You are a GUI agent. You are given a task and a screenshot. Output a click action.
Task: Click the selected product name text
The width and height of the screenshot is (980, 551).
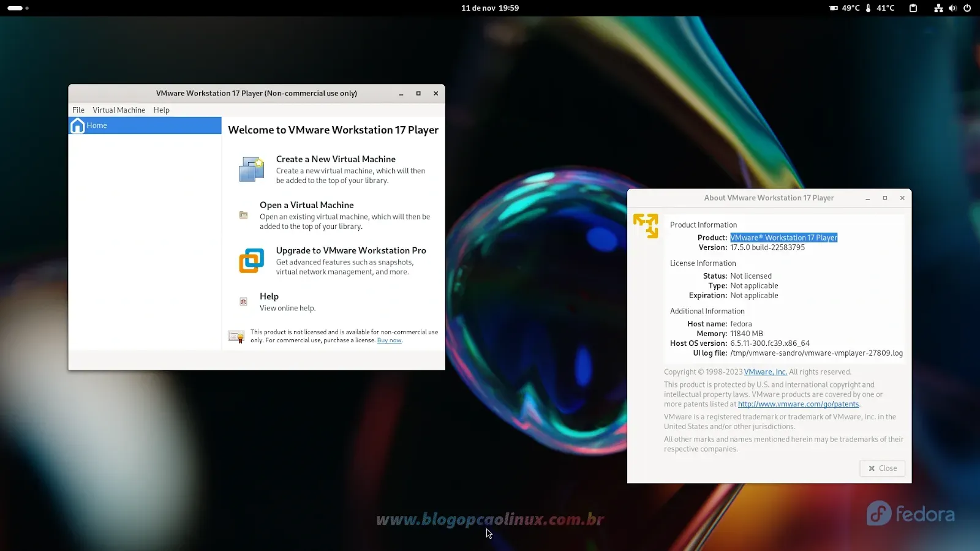tap(783, 238)
